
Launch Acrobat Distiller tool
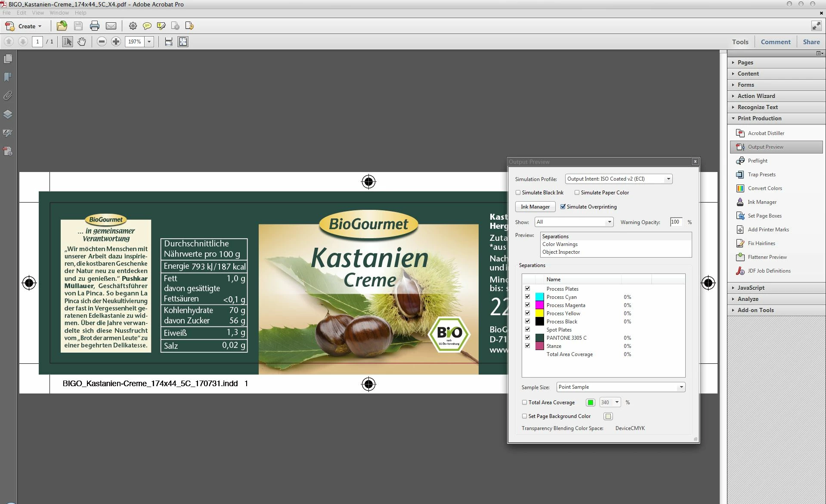pyautogui.click(x=766, y=133)
